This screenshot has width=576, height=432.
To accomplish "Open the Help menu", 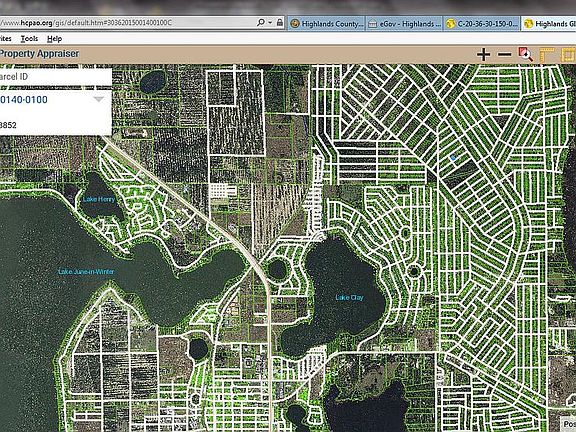I will click(x=54, y=39).
